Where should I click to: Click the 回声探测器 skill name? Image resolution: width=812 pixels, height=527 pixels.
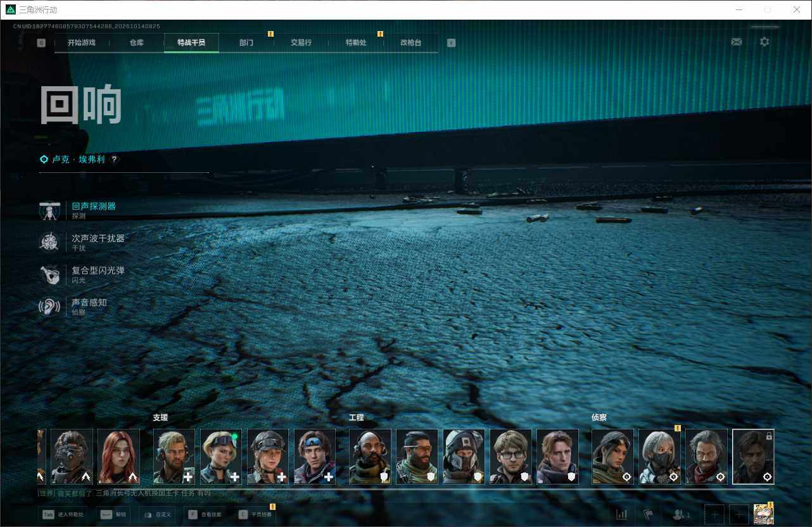click(x=94, y=206)
